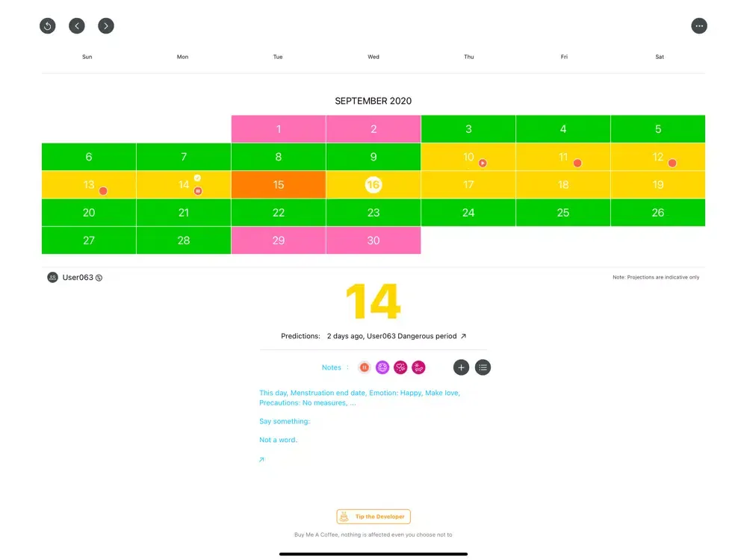This screenshot has height=560, width=747.
Task: Select green date 3
Action: pos(468,129)
